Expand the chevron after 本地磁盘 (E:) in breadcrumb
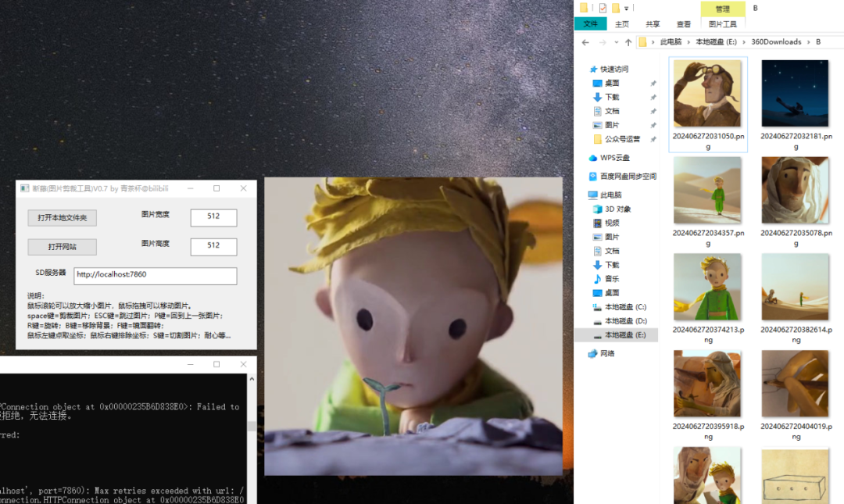 click(x=744, y=42)
